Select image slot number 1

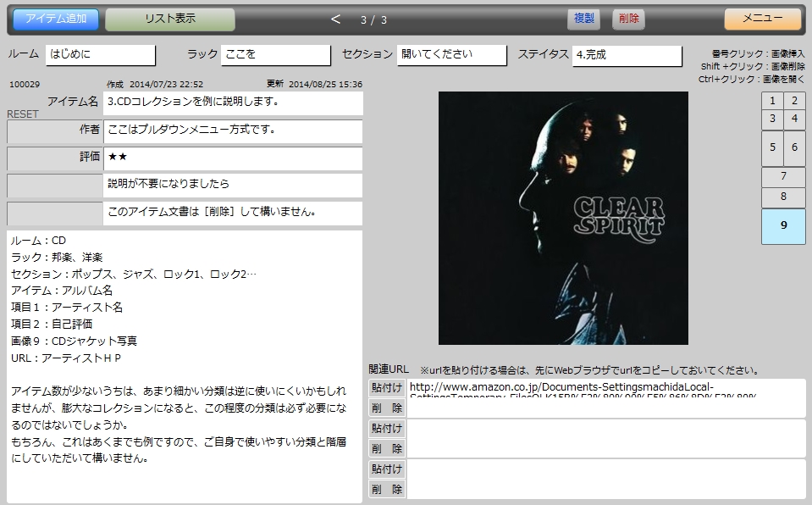click(772, 101)
